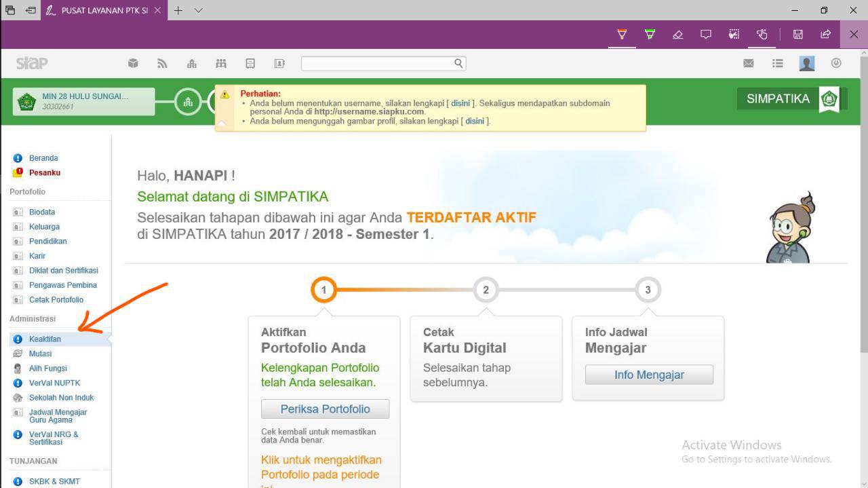Image resolution: width=868 pixels, height=488 pixels.
Task: Open the people group icon in the SIAP toolbar
Action: coord(220,63)
